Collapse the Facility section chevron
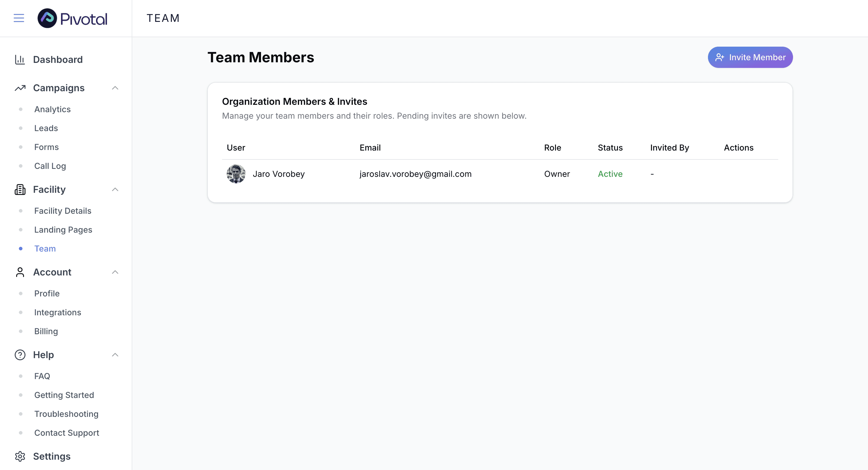This screenshot has width=868, height=470. coord(115,190)
